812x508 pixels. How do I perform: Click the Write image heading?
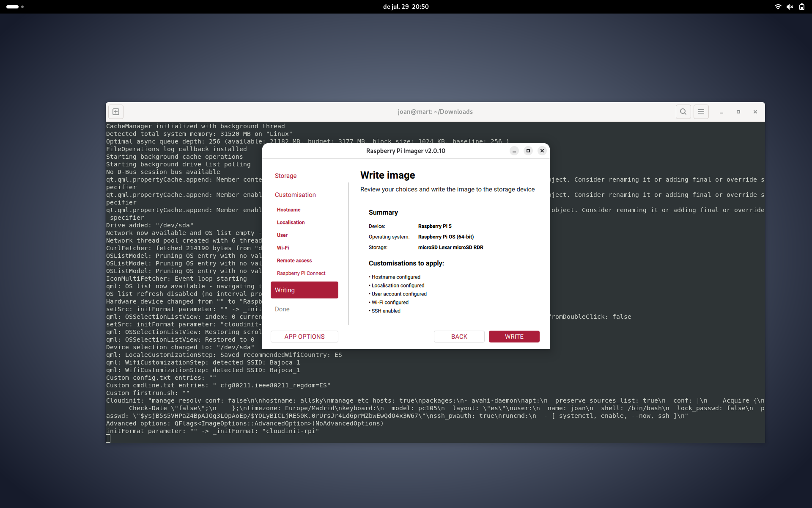(x=387, y=175)
